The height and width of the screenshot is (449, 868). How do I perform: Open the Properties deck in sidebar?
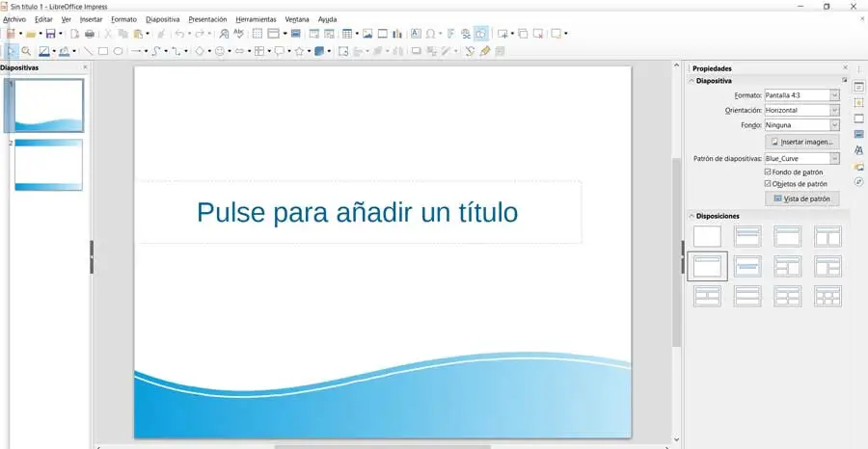click(x=858, y=87)
